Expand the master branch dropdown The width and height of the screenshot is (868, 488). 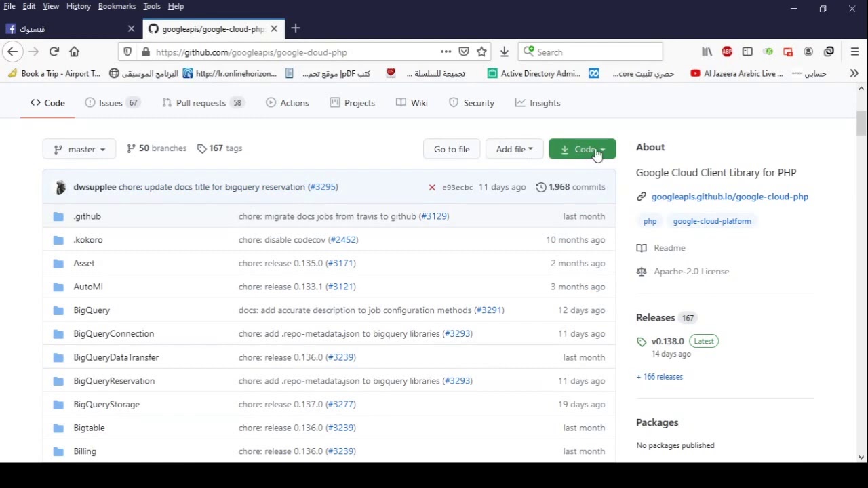tap(79, 149)
